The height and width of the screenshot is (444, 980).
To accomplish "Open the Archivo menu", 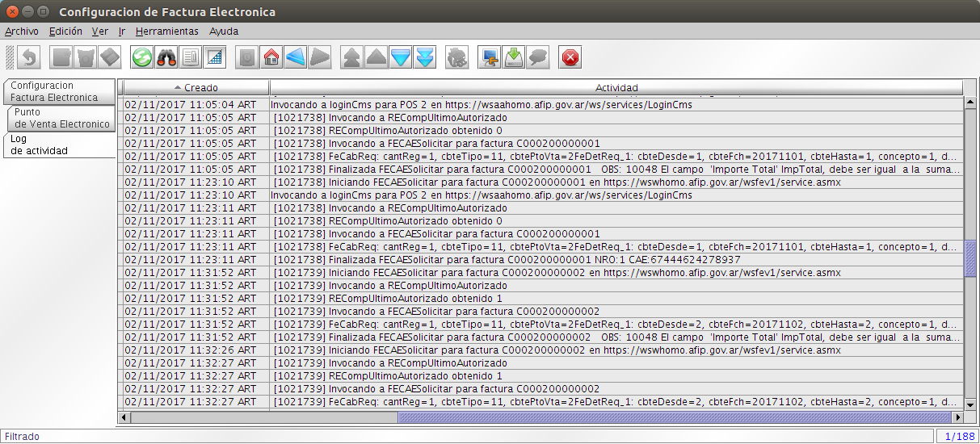I will click(x=22, y=31).
